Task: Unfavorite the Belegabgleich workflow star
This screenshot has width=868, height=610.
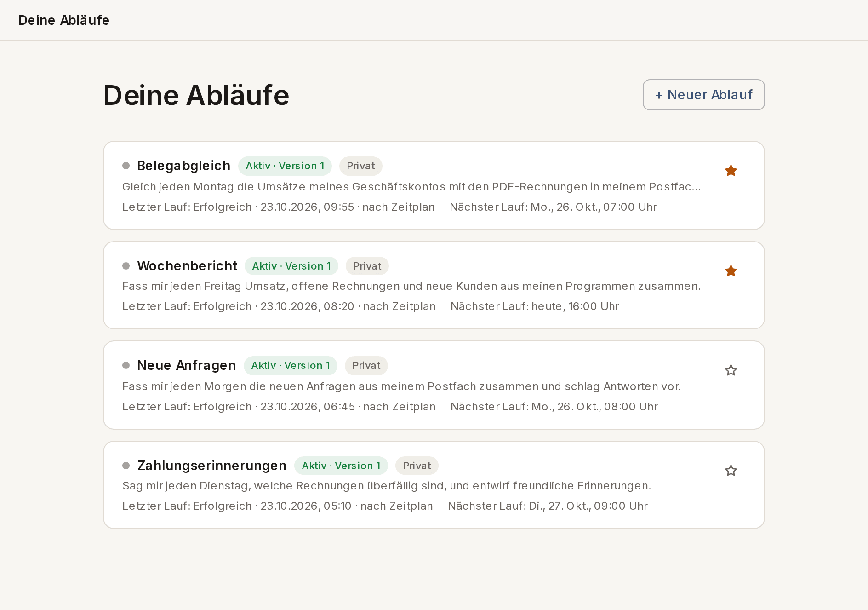Action: (x=731, y=171)
